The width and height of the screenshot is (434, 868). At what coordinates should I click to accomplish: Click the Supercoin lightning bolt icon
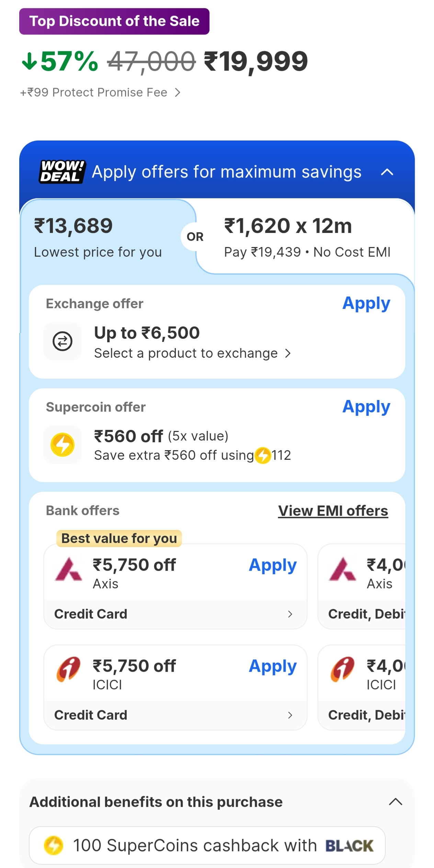pos(62,444)
